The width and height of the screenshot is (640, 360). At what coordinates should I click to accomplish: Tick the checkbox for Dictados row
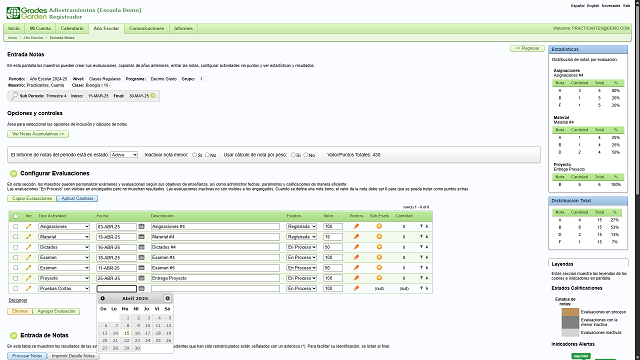(x=16, y=247)
